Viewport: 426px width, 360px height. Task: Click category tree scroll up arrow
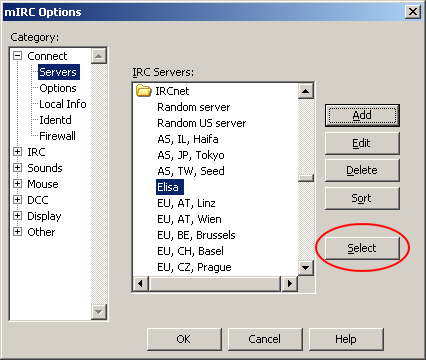[x=99, y=56]
